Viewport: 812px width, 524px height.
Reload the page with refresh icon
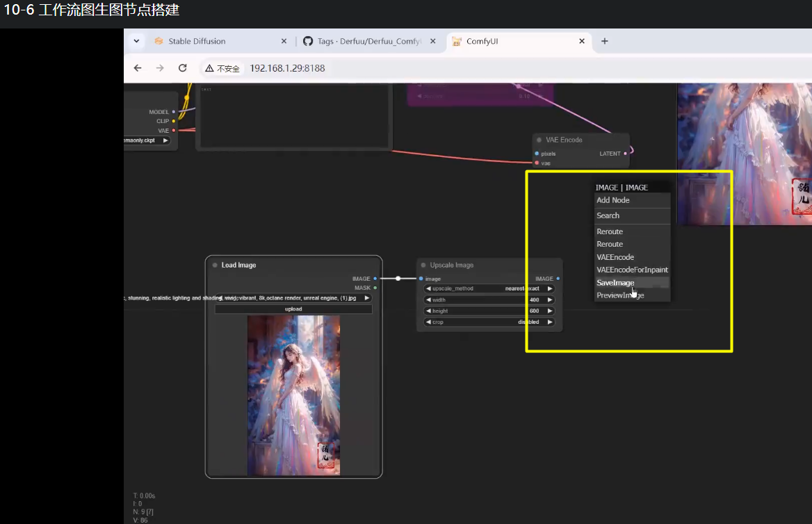pos(183,68)
